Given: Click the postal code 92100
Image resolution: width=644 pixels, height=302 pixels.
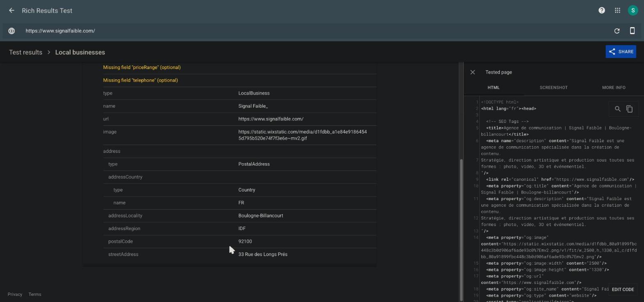Looking at the screenshot, I should coord(245,242).
